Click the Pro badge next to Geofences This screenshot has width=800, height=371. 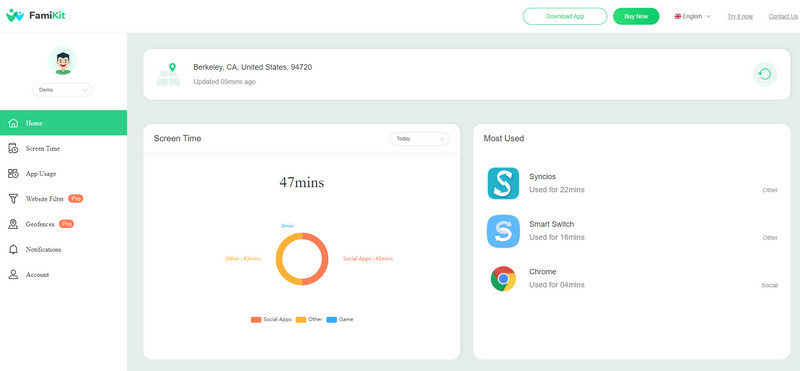click(66, 224)
